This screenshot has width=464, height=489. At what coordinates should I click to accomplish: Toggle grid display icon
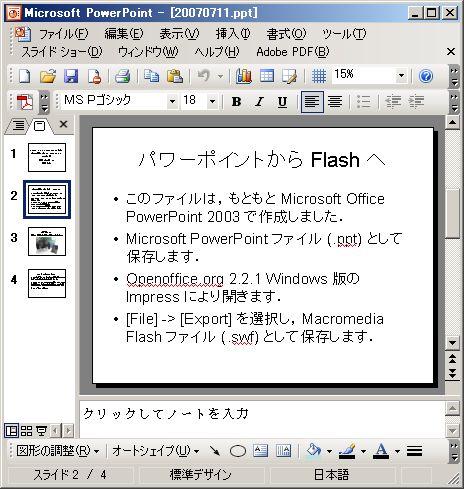point(319,76)
